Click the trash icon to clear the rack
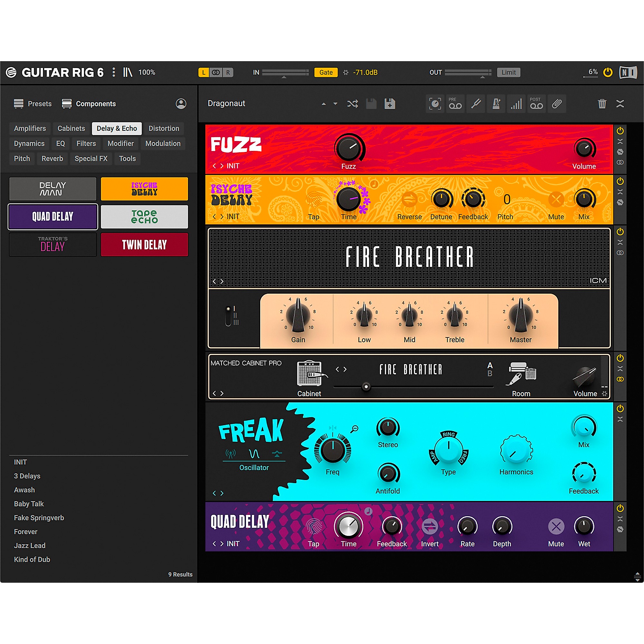 click(x=602, y=104)
